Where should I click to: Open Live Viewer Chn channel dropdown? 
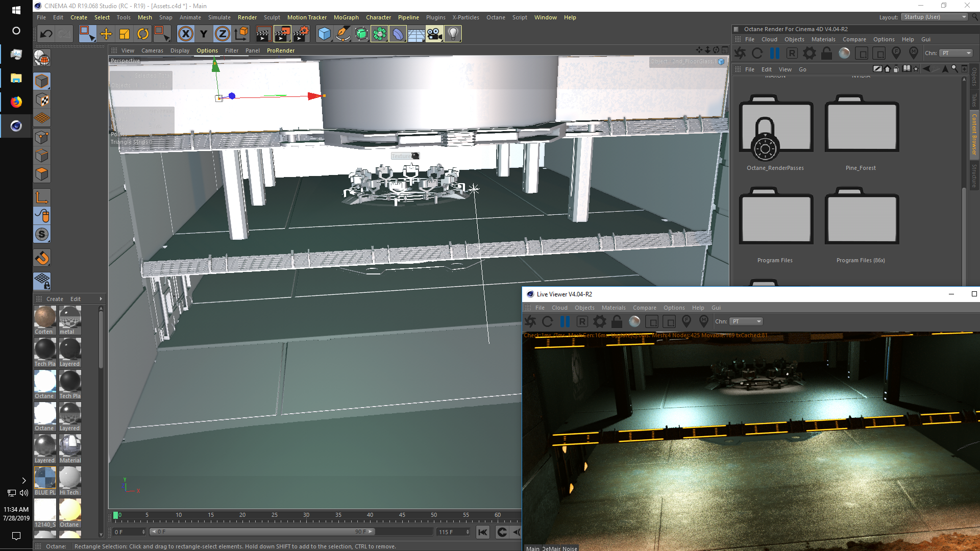pyautogui.click(x=747, y=321)
